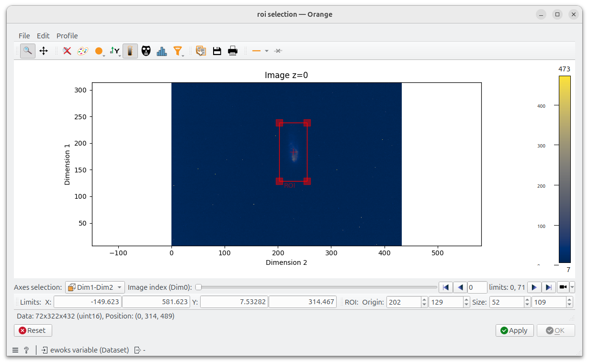589x364 pixels.
Task: Click the Apply button
Action: click(x=514, y=330)
